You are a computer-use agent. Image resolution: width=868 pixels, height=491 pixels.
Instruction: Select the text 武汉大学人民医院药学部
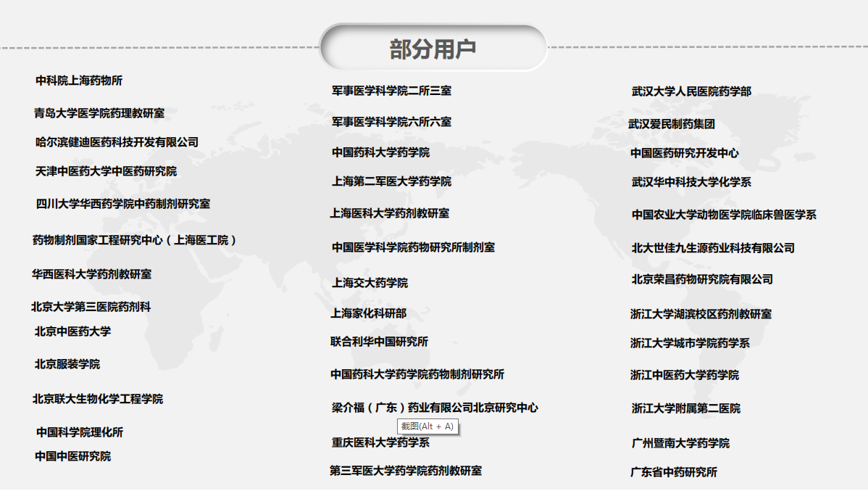point(691,91)
